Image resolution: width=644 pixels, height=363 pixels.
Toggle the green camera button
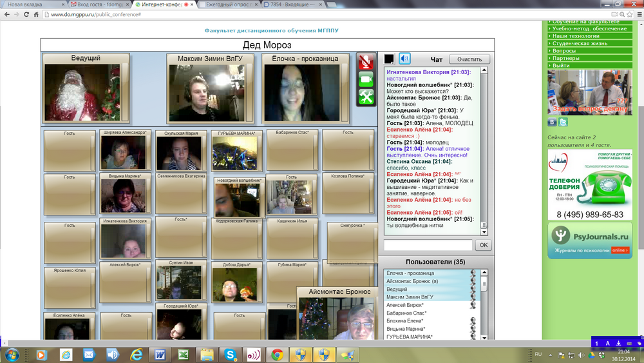[x=366, y=79]
